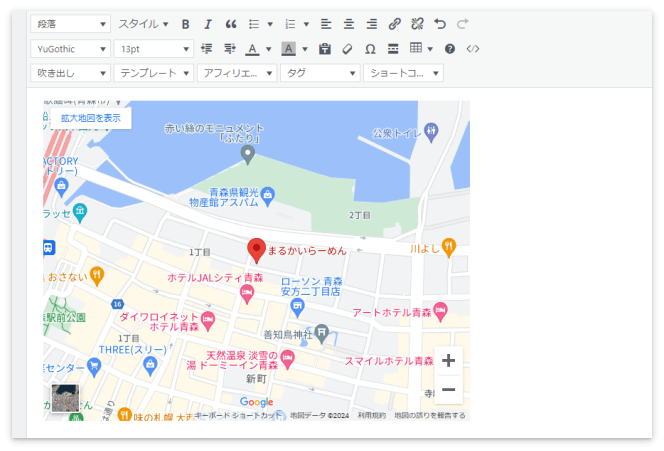Remove link with unlink icon

click(x=417, y=24)
